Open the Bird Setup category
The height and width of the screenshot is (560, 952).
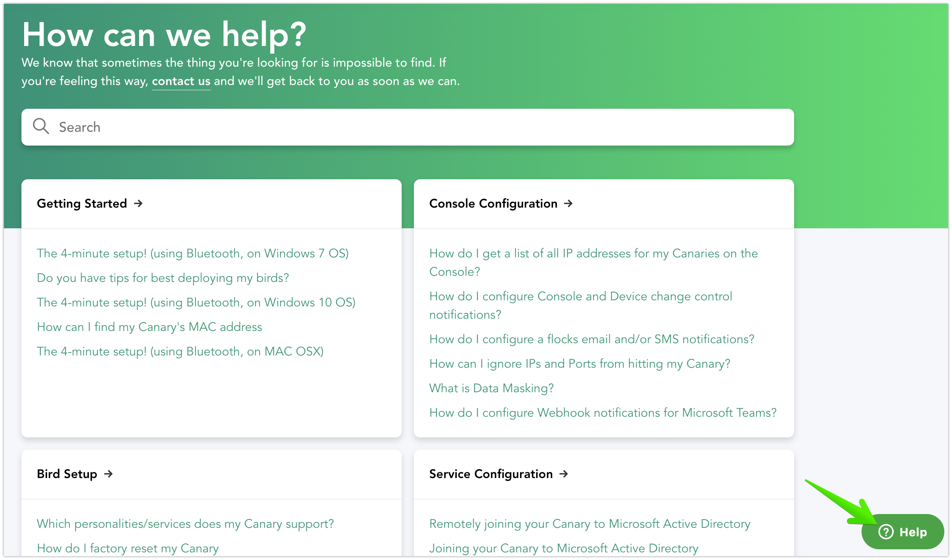(x=67, y=474)
